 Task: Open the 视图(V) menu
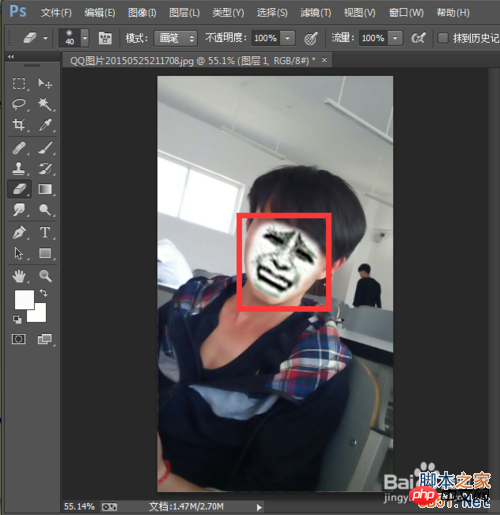[x=360, y=13]
